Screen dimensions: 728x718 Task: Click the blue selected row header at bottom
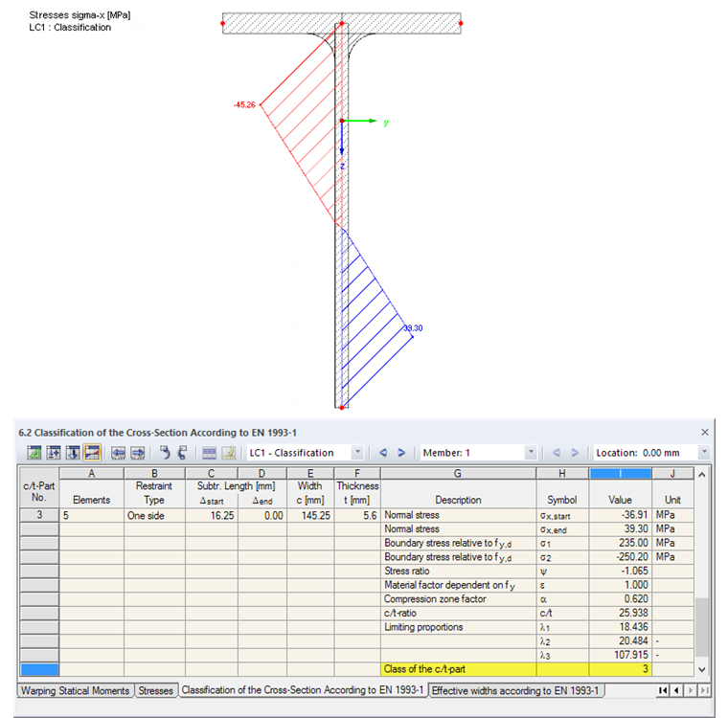(x=39, y=669)
